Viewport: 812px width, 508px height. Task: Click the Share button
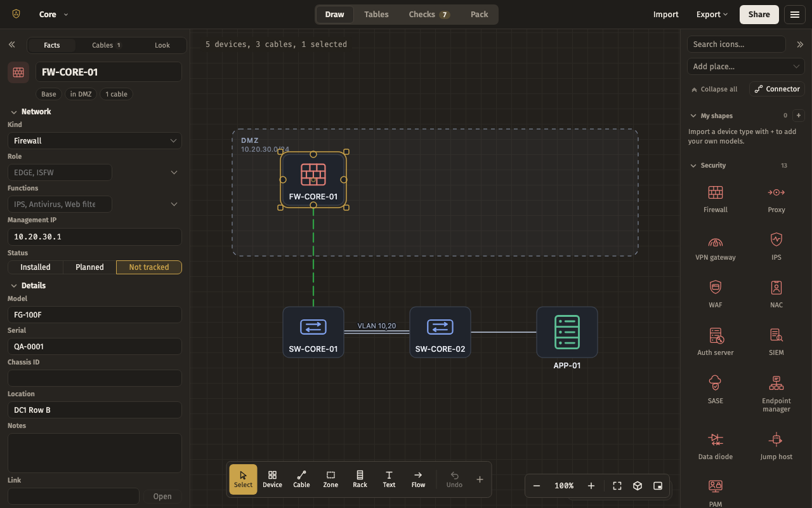click(759, 14)
